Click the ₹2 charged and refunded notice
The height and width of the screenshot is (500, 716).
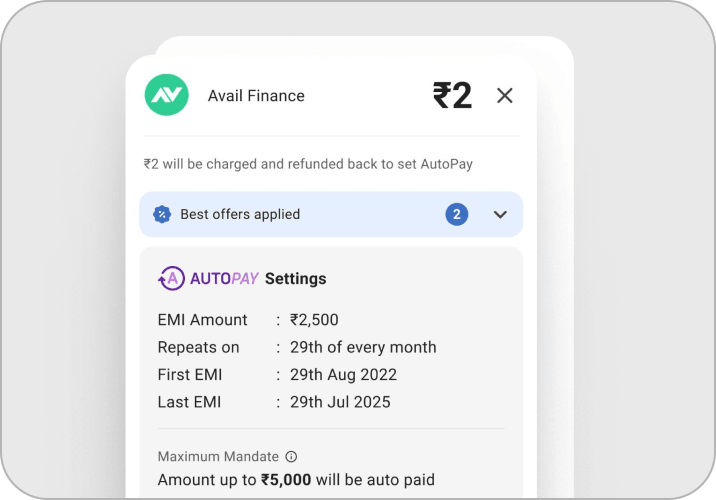click(x=308, y=164)
